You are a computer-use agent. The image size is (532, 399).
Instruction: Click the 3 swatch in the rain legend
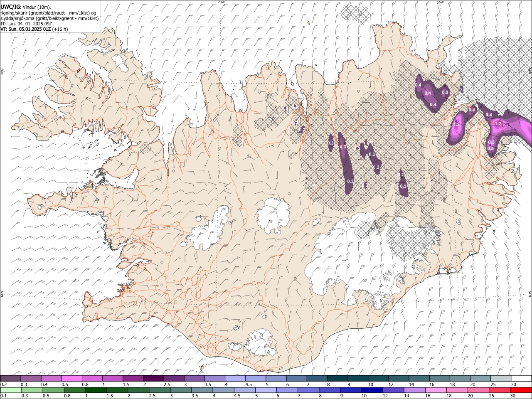[181, 390]
